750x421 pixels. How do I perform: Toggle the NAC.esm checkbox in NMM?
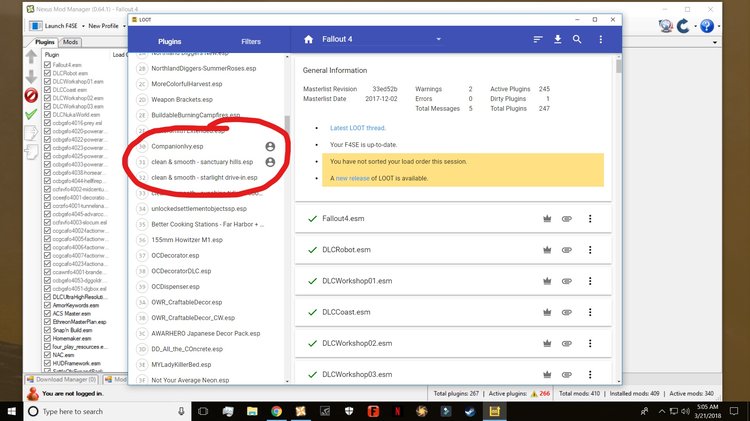point(47,355)
